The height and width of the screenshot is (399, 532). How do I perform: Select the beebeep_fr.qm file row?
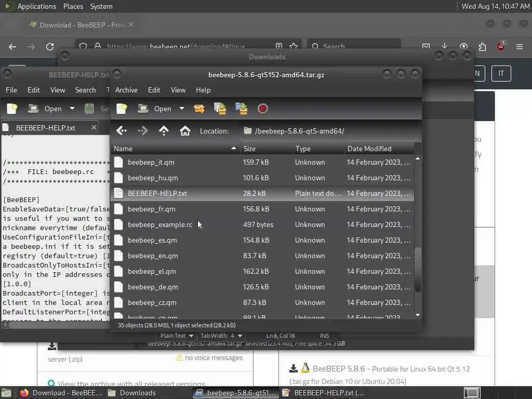[x=262, y=209]
